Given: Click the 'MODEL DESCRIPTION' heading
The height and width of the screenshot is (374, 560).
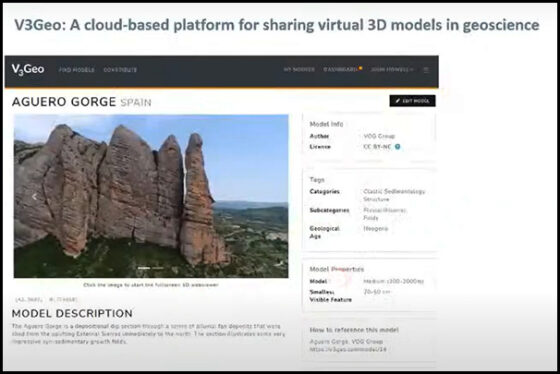Looking at the screenshot, I should (x=72, y=314).
